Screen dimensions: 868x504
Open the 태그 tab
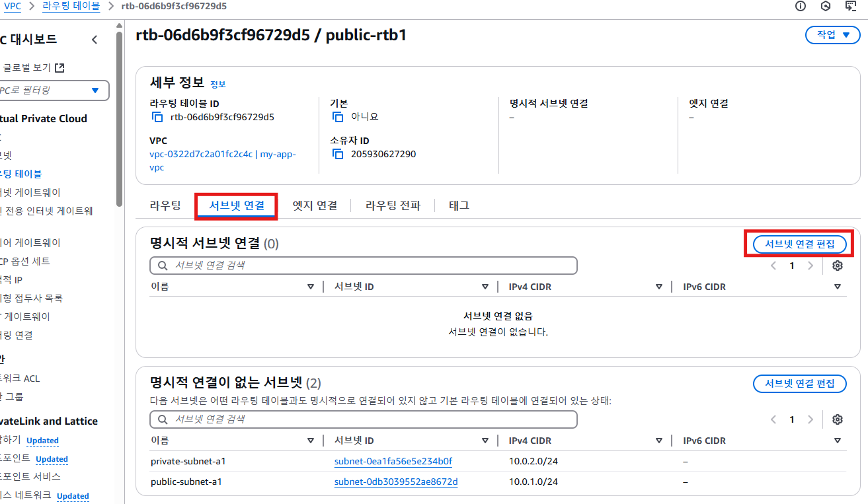click(x=459, y=205)
